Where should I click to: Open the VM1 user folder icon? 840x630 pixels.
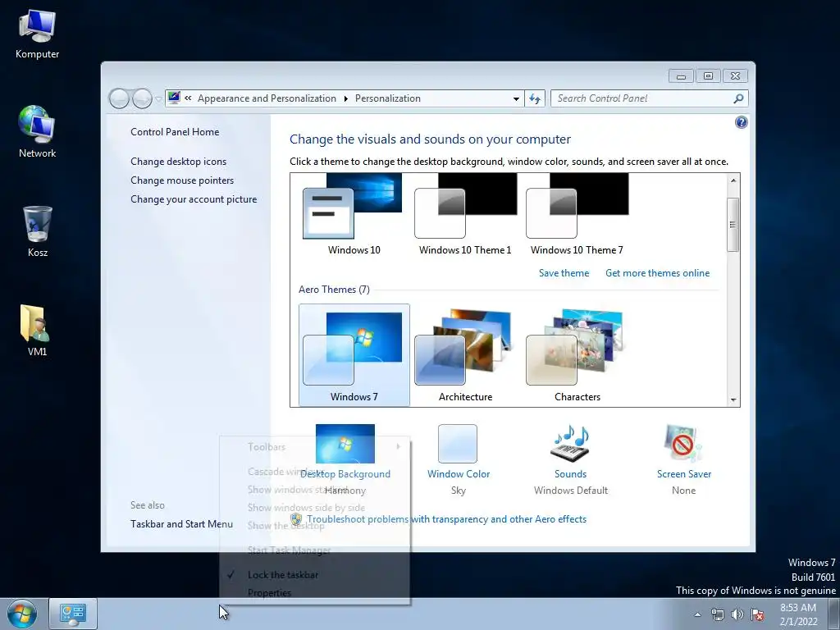tap(37, 330)
